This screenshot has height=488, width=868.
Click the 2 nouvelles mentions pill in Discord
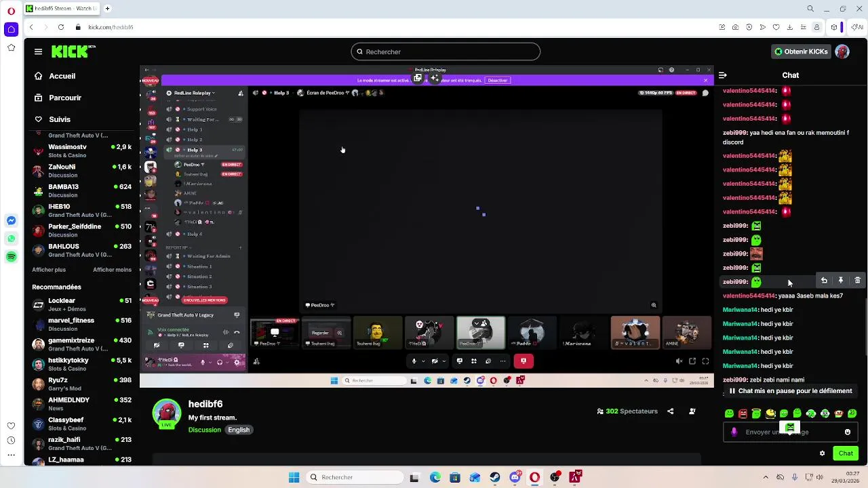click(205, 300)
